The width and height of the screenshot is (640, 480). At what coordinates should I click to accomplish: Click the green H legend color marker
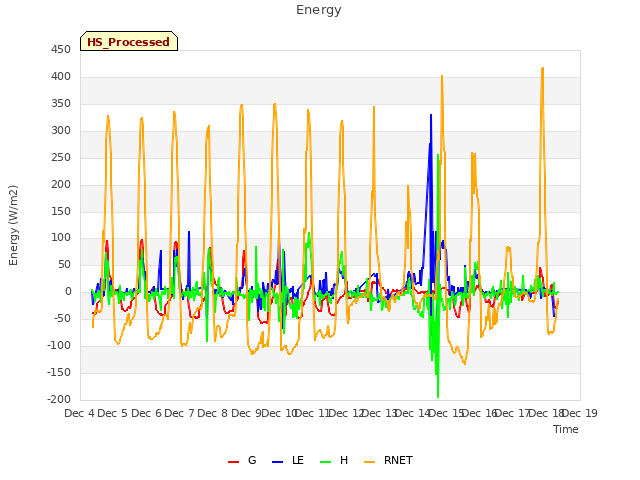325,462
